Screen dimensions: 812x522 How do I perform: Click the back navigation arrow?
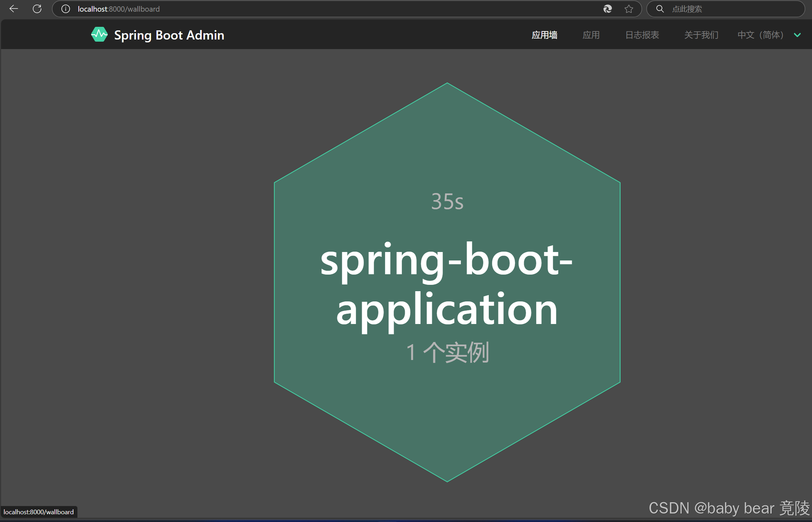(14, 9)
